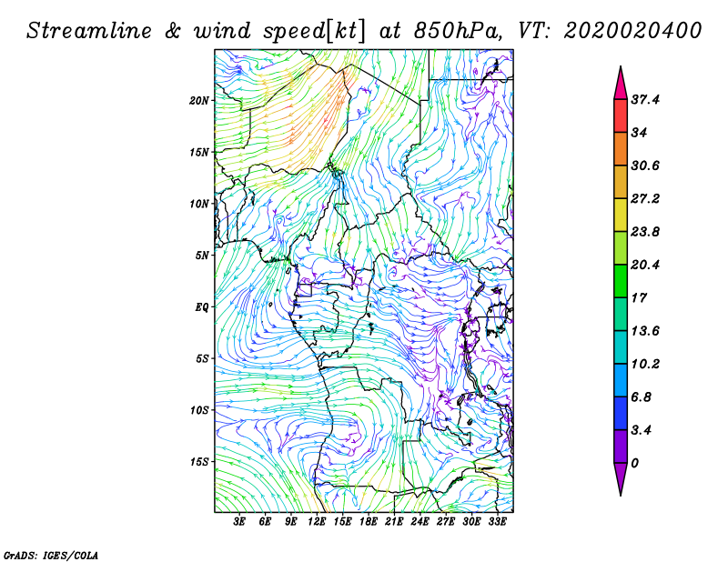Select the 33E longitude axis label
Screen dimensions: 728x562
tap(498, 522)
